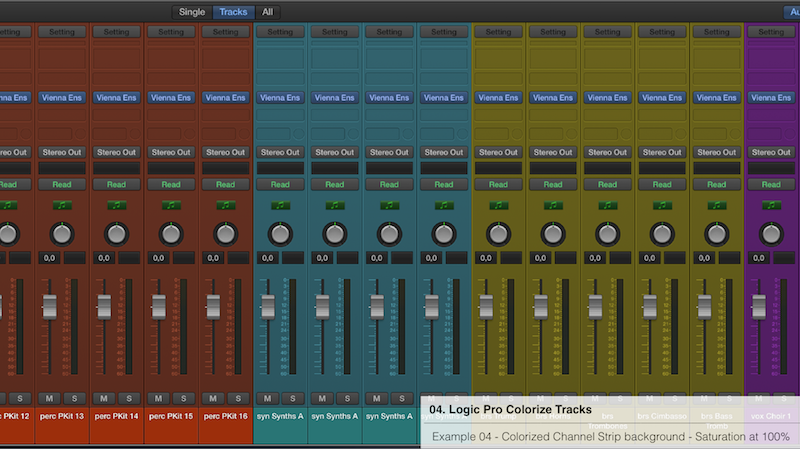Viewport: 800px width, 449px height.
Task: Solo the perc PKit 13 channel
Action: point(74,398)
